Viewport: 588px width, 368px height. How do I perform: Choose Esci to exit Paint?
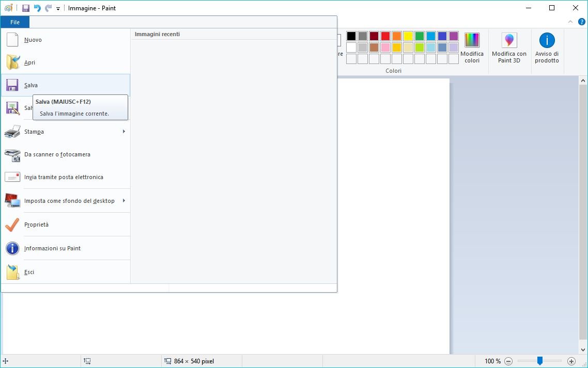coord(29,272)
